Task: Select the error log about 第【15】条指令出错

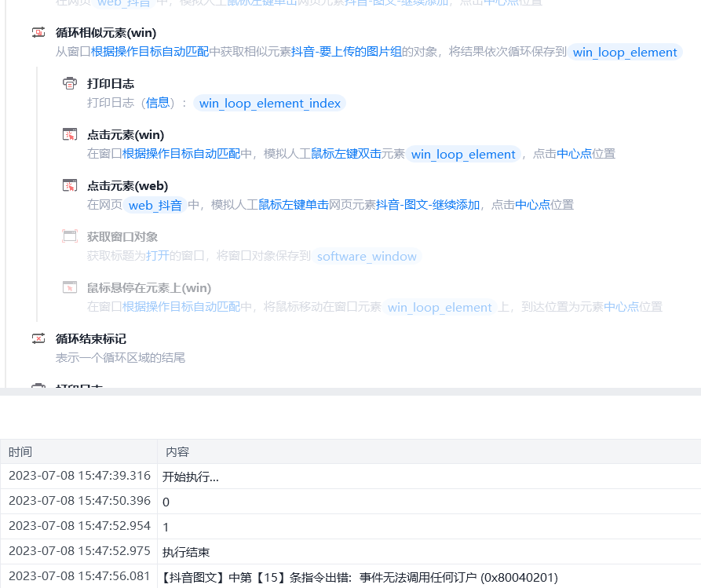Action: click(x=350, y=576)
